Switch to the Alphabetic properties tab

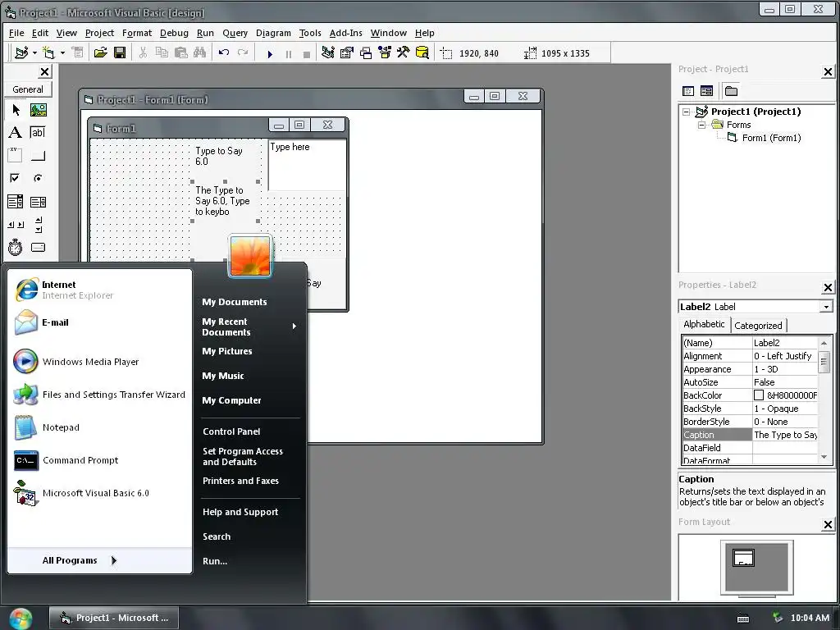[704, 324]
